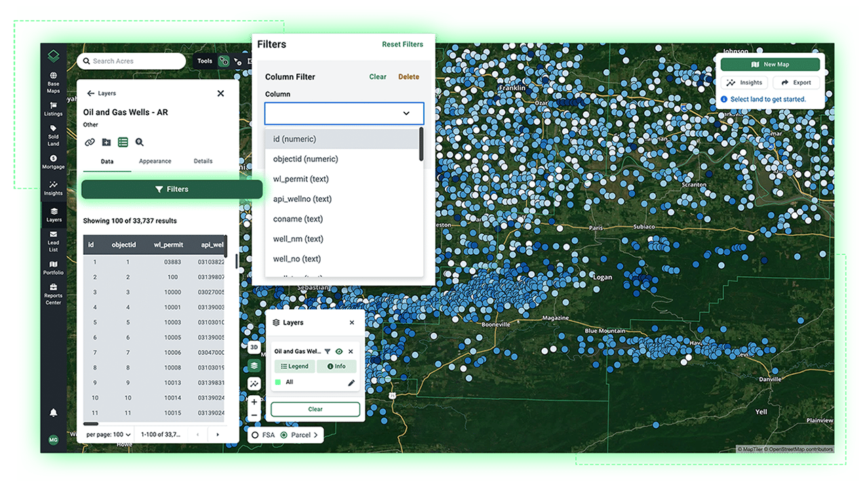Add layer to folder icon
Screen dimensions: 868x488
tap(106, 142)
